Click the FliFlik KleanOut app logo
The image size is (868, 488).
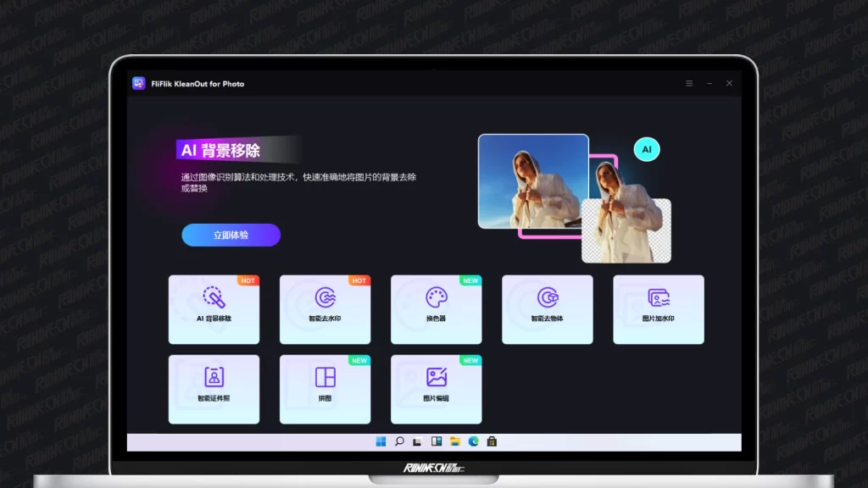click(x=139, y=83)
